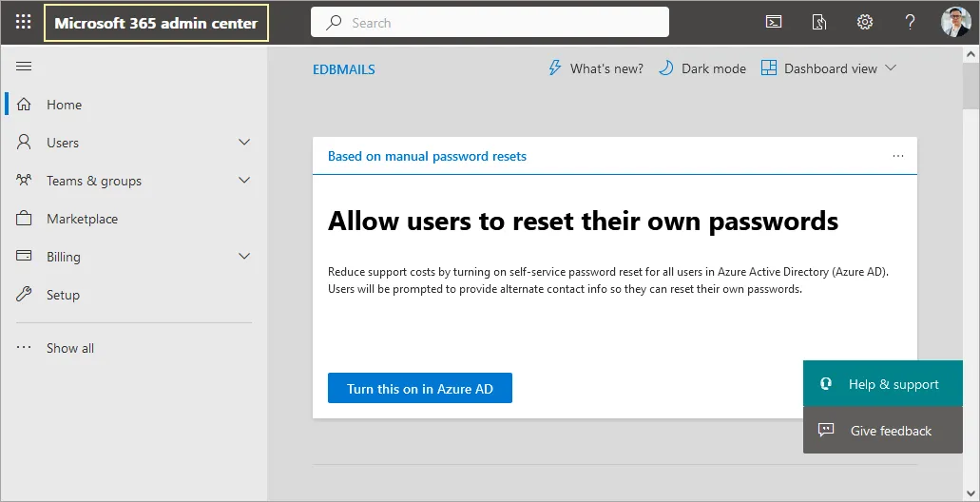Click the scrollbar up arrow
The image size is (980, 502).
point(970,54)
